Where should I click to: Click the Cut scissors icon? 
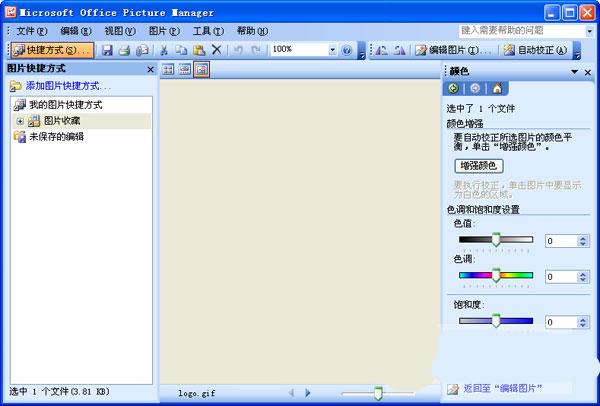coord(164,50)
